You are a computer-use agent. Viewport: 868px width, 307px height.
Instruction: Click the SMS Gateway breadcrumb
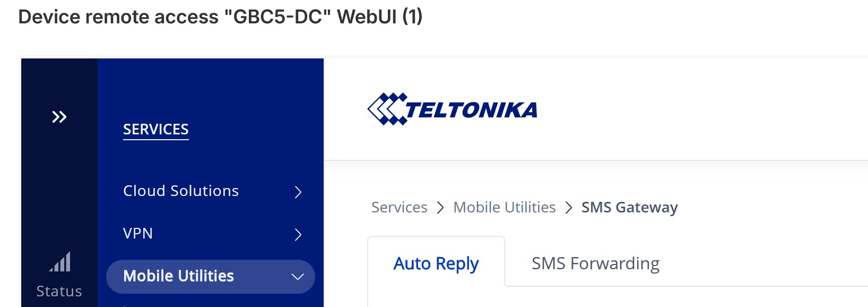point(629,208)
